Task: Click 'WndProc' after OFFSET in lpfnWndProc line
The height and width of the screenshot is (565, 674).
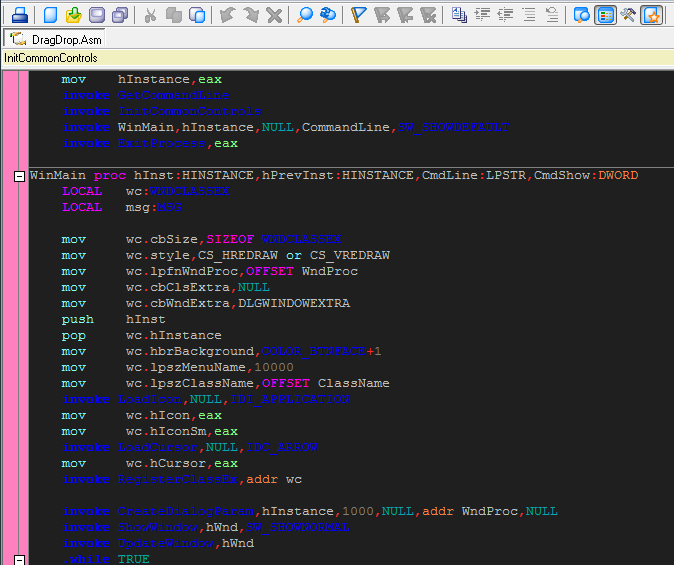Action: tap(330, 271)
